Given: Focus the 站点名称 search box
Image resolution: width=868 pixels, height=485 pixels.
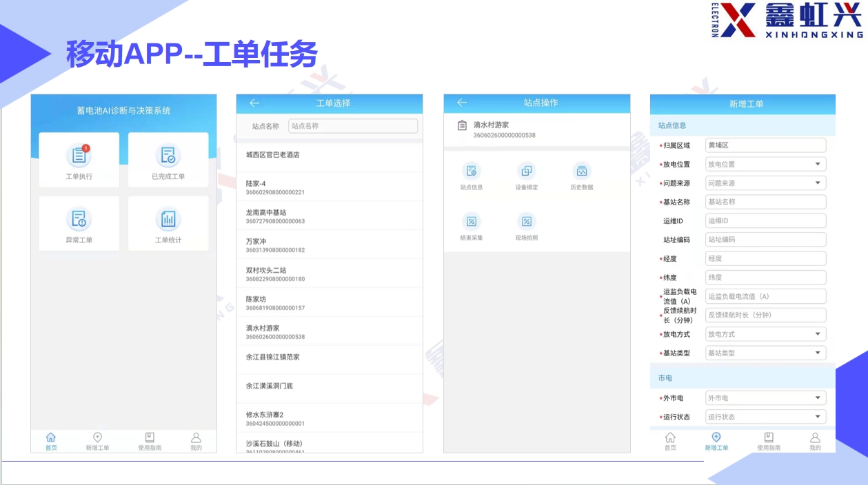Looking at the screenshot, I should click(353, 126).
